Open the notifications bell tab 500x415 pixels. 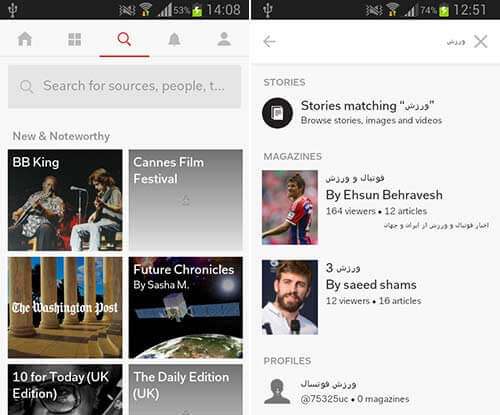(x=174, y=39)
